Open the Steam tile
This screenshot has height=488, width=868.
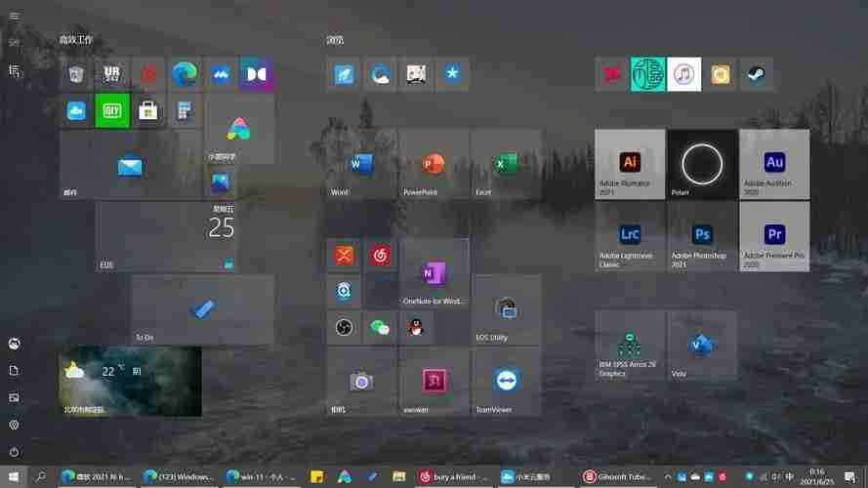756,74
